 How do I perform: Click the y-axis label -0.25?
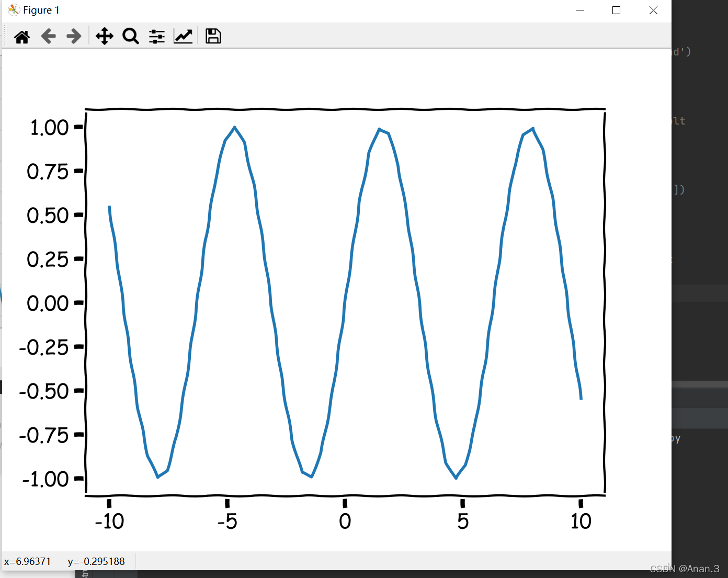(x=44, y=347)
